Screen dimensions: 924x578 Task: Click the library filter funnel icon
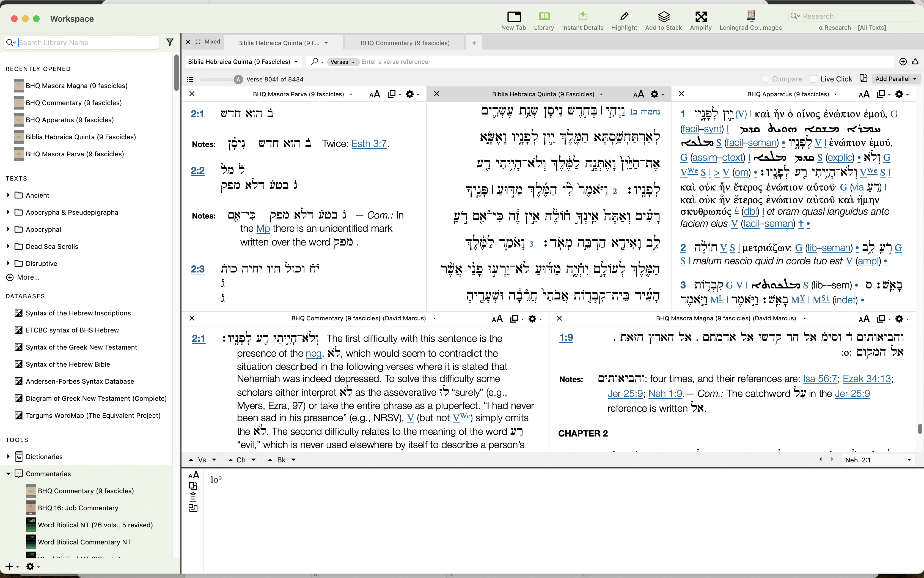click(x=170, y=42)
